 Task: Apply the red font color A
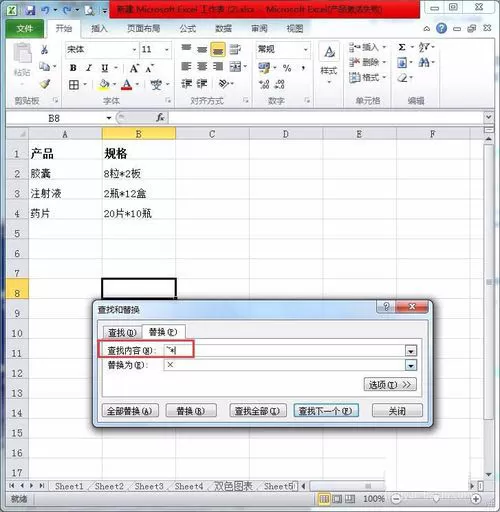pyautogui.click(x=127, y=85)
